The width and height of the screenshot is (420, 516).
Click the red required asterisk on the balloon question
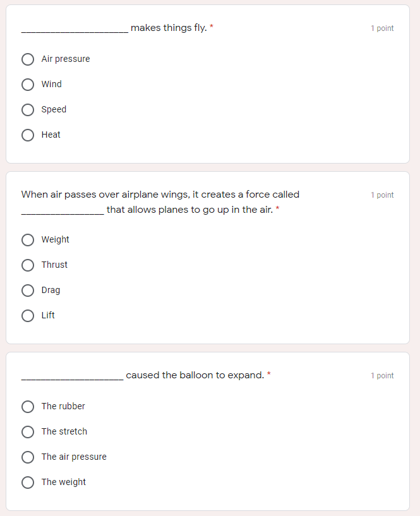[x=269, y=375]
